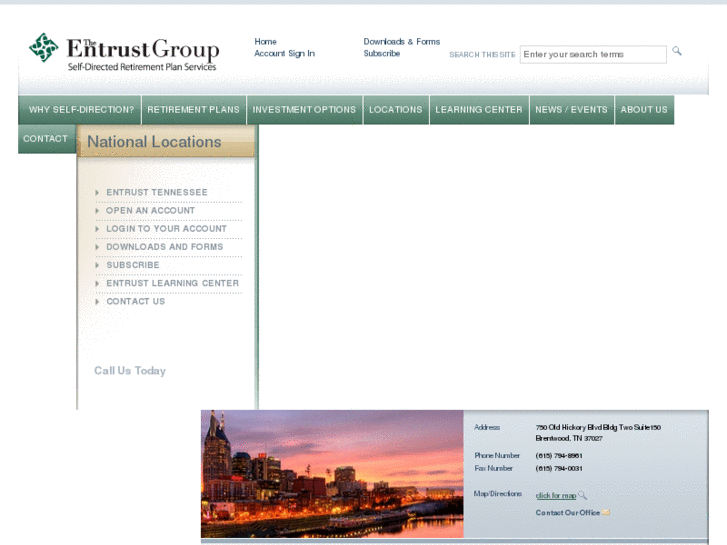Open the click for map link

[x=556, y=495]
